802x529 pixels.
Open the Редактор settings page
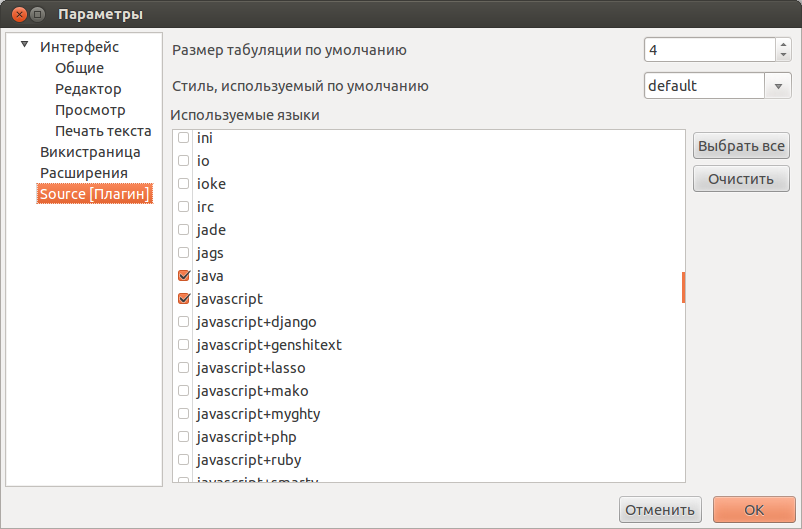(88, 89)
